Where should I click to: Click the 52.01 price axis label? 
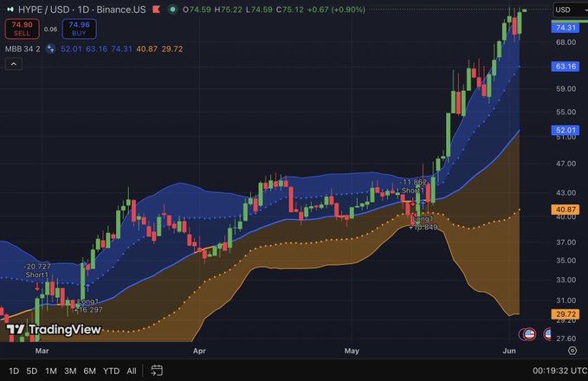tap(565, 130)
